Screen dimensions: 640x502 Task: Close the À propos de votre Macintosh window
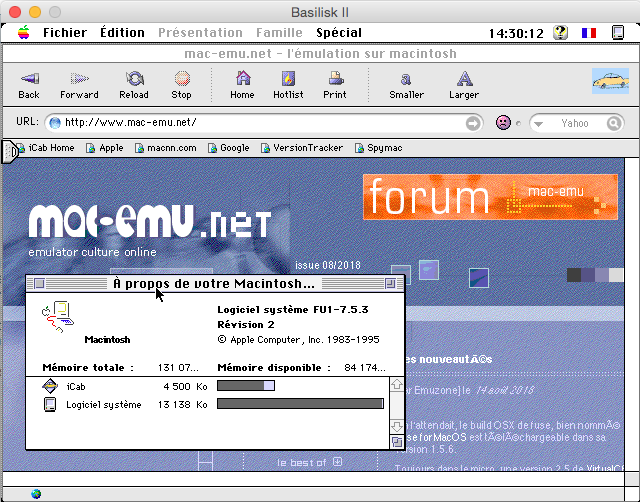tap(39, 283)
